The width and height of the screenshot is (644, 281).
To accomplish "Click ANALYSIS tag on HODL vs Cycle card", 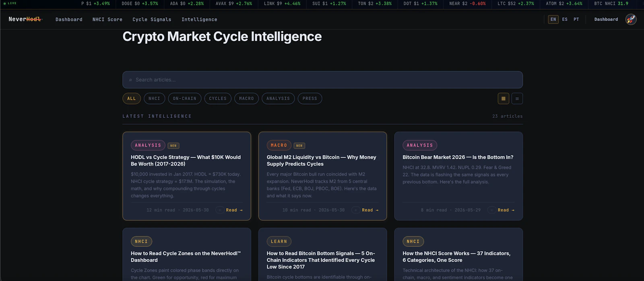I will point(148,145).
